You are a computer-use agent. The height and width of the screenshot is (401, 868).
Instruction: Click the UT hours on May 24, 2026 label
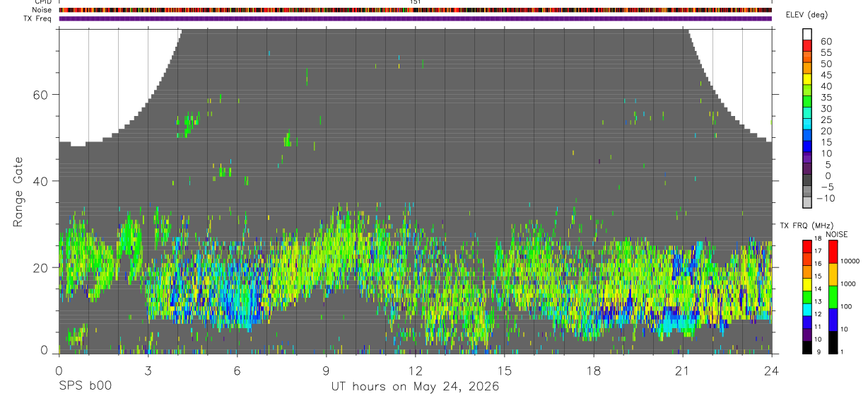pyautogui.click(x=416, y=387)
